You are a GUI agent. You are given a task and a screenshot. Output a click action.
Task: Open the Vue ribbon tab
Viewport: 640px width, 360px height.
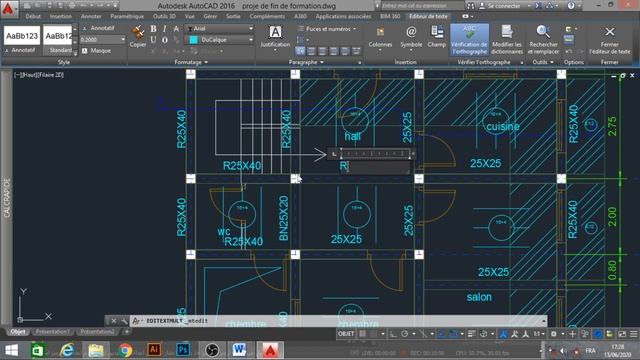189,16
